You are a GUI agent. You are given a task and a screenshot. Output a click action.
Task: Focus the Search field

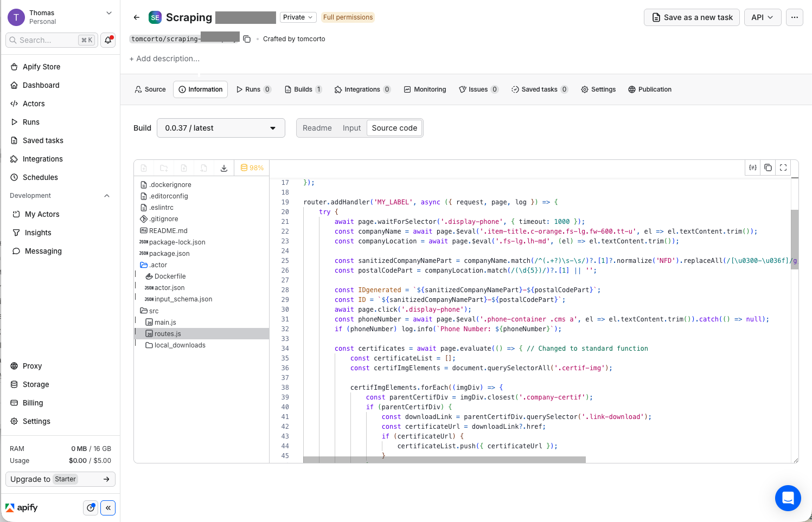click(52, 40)
